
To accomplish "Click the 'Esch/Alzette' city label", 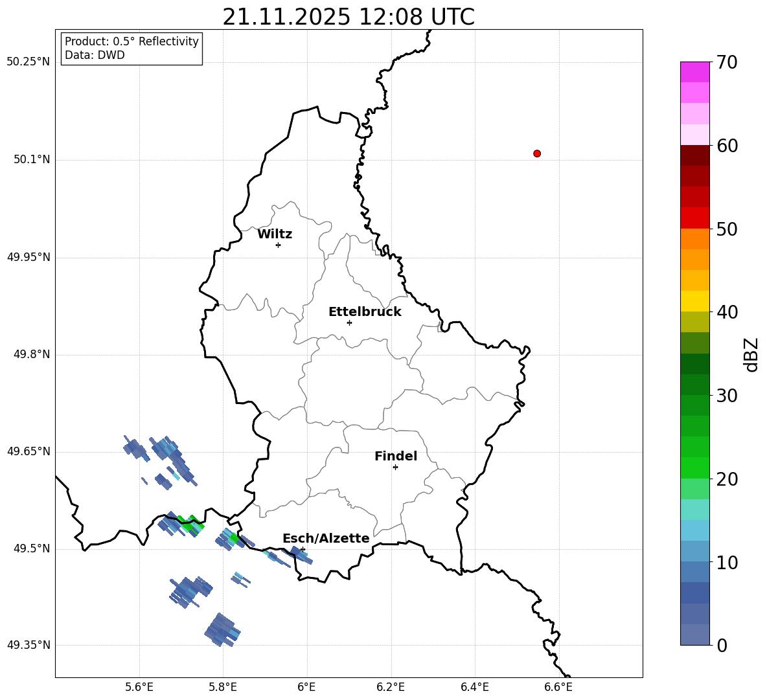I will 326,538.
